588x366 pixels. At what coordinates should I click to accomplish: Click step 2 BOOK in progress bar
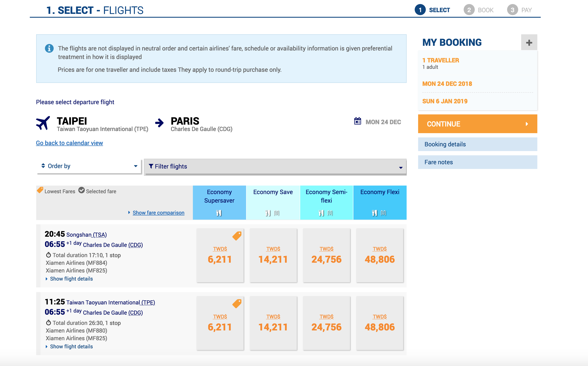click(x=478, y=10)
